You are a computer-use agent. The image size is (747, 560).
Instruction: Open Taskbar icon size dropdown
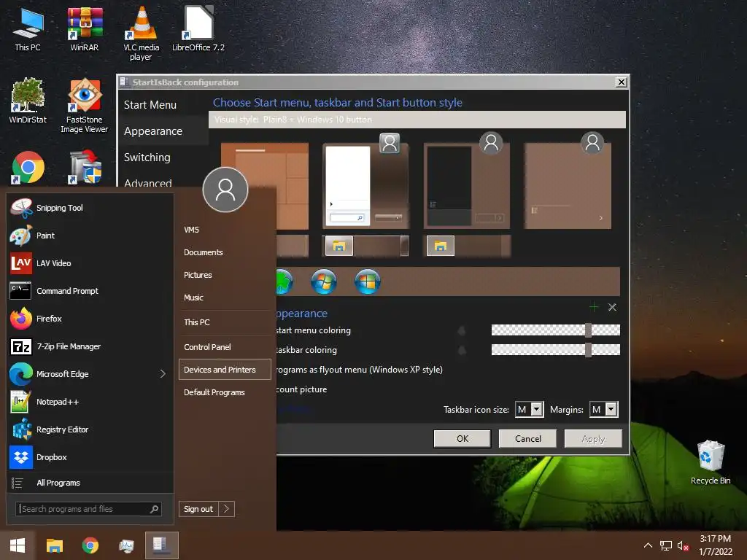[530, 410]
